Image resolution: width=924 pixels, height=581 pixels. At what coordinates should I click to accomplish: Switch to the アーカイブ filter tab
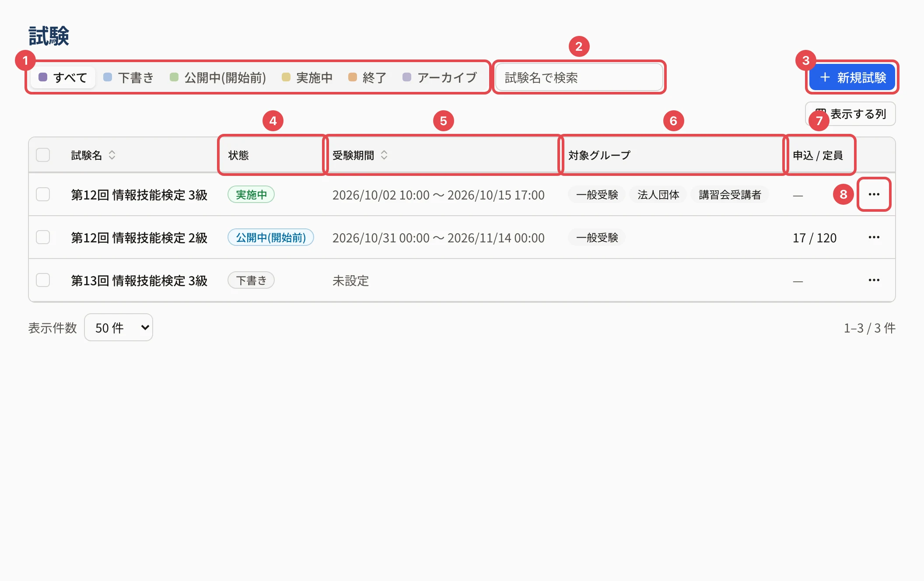[x=440, y=77]
